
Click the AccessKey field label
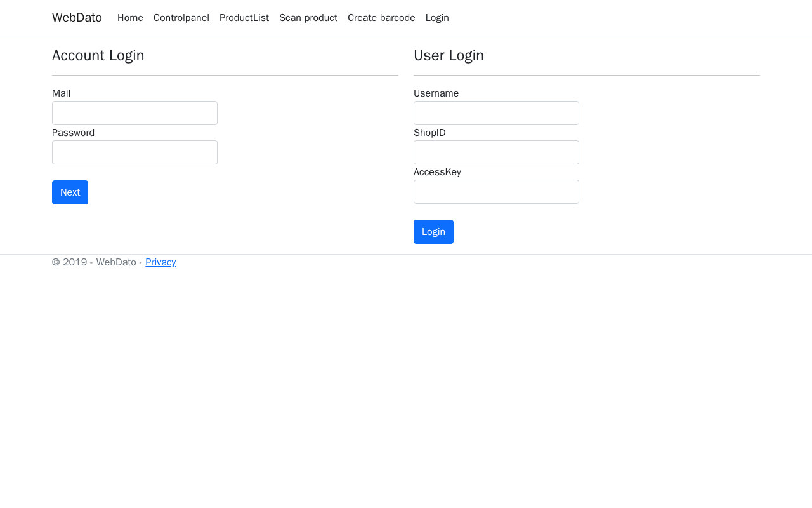click(x=437, y=172)
